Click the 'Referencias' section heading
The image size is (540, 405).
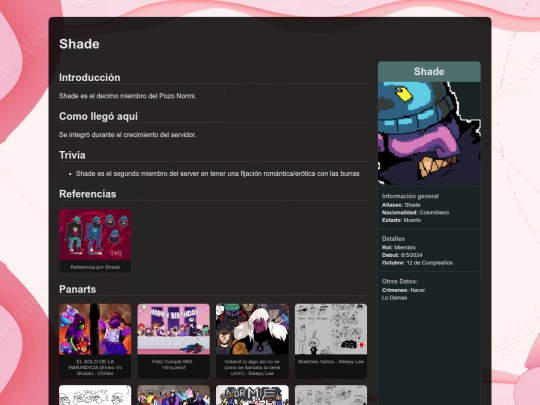87,194
